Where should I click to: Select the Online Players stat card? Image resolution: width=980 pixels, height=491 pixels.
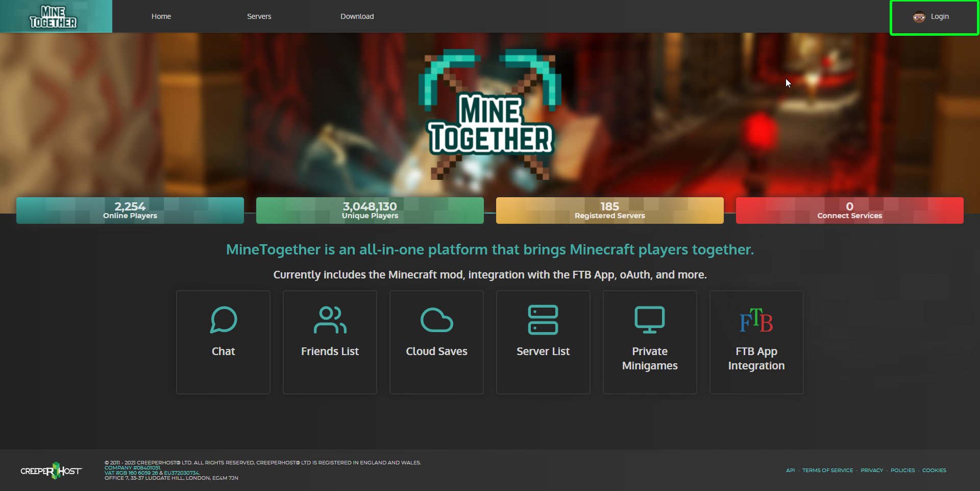(x=130, y=211)
